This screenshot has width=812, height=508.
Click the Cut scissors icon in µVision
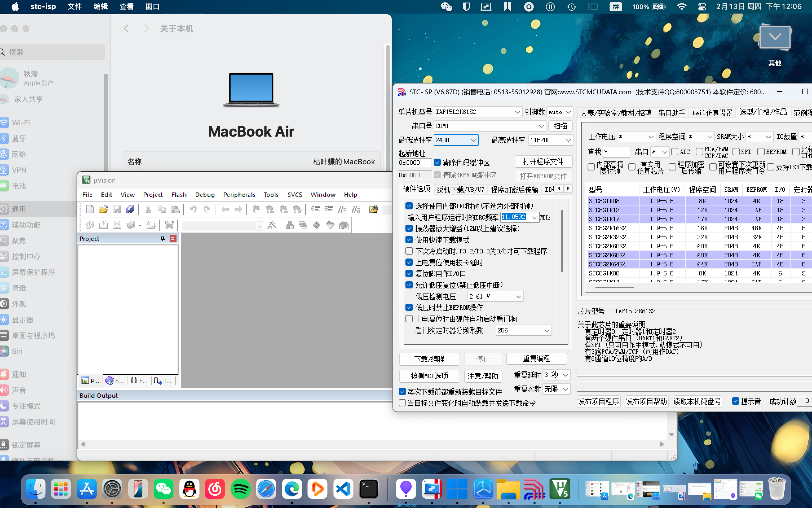[x=148, y=209]
